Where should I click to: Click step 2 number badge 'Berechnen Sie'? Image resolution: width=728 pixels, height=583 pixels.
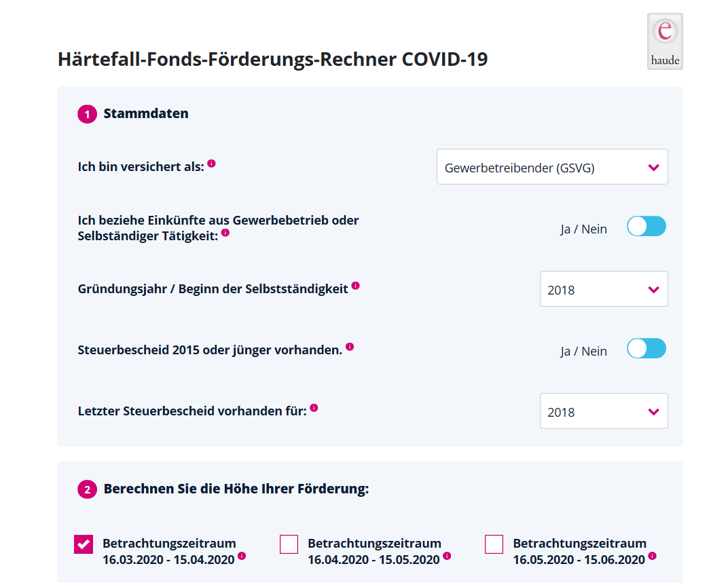[88, 489]
